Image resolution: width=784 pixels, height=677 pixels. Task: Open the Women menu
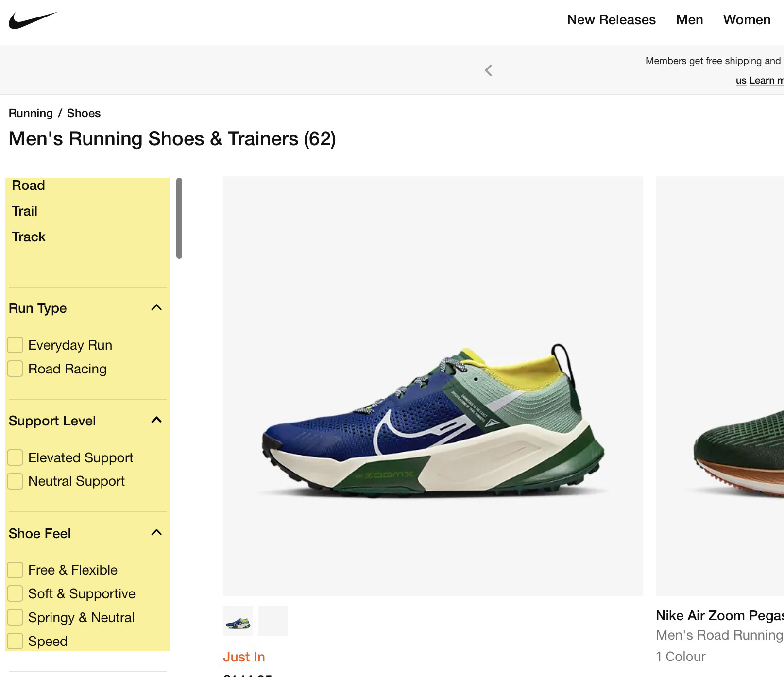(x=747, y=20)
